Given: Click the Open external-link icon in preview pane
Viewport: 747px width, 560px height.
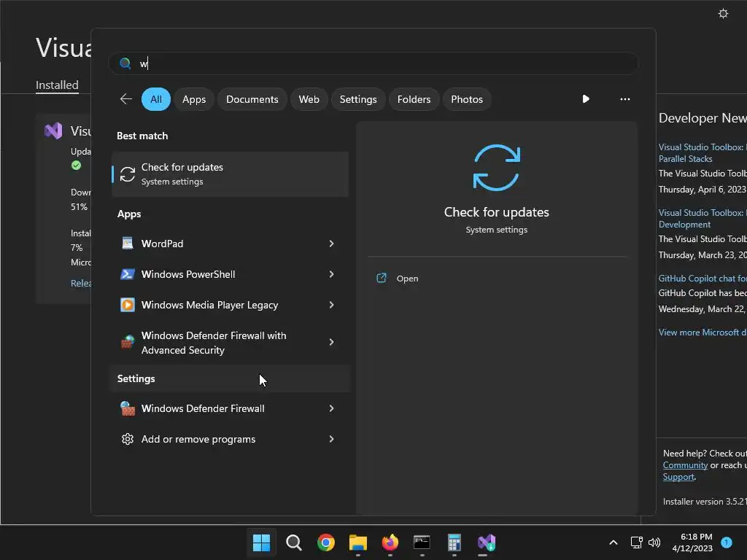Looking at the screenshot, I should pos(382,278).
